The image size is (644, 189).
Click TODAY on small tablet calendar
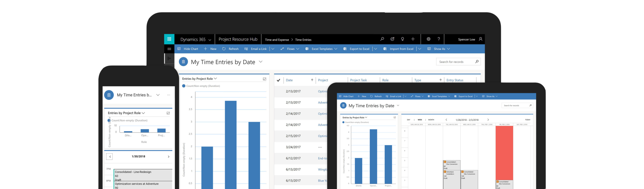click(528, 120)
